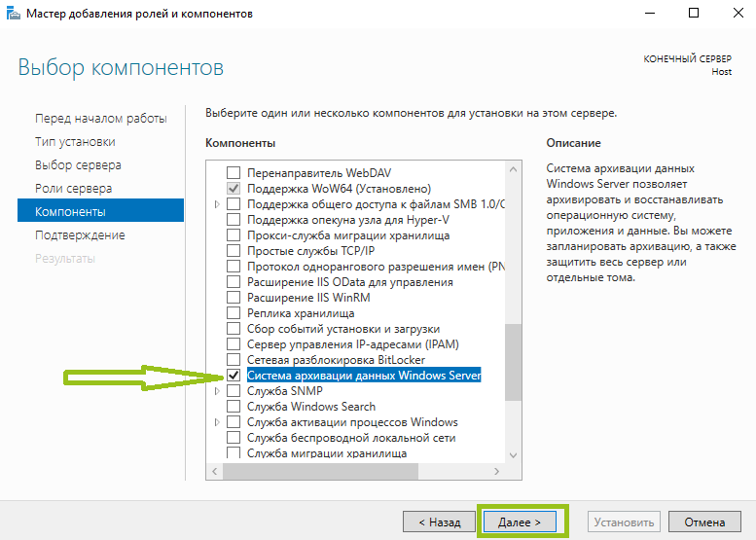Switch to Роли сервера step
The height and width of the screenshot is (540, 756).
[x=73, y=189]
